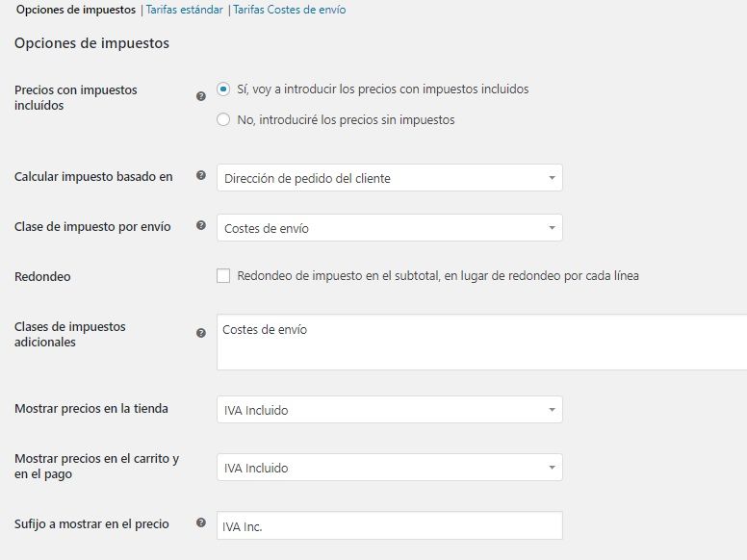Select the Opciones de impuestos tab
Image resolution: width=747 pixels, height=560 pixels.
(x=76, y=10)
